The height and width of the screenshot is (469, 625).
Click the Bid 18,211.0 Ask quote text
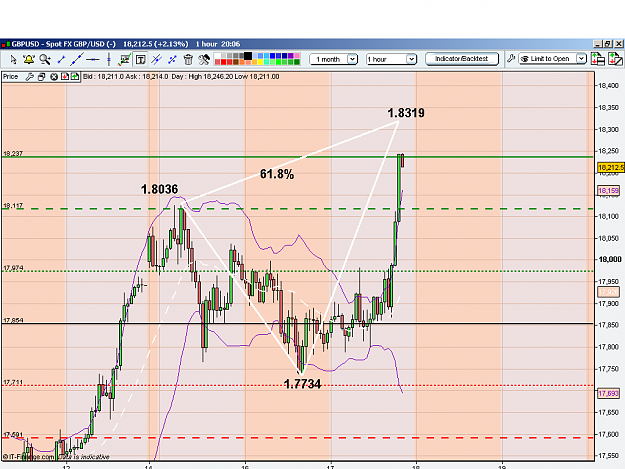(126, 77)
